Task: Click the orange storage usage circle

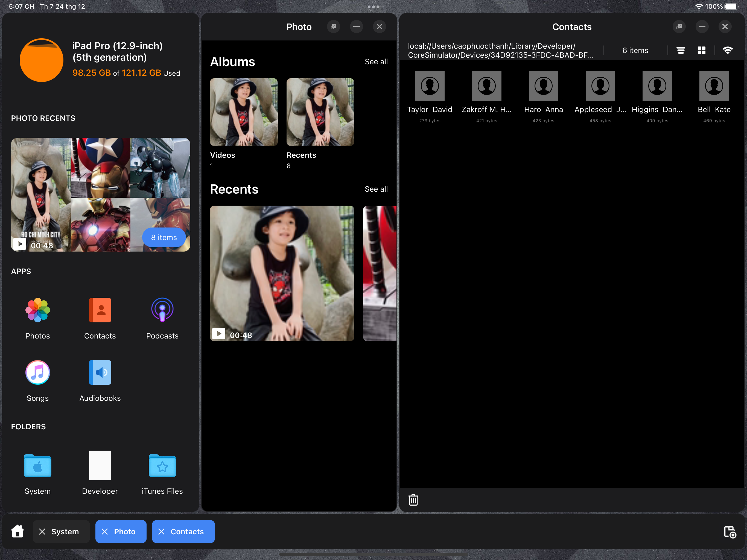Action: [x=42, y=60]
